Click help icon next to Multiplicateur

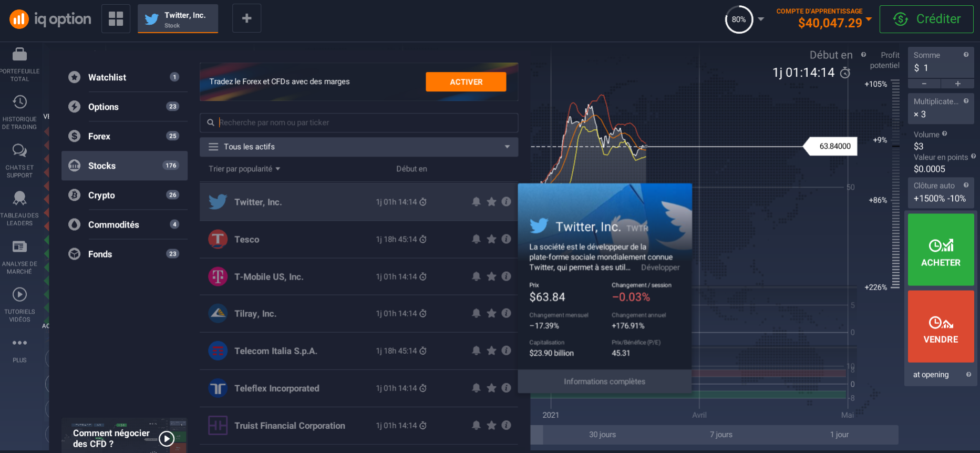[966, 101]
